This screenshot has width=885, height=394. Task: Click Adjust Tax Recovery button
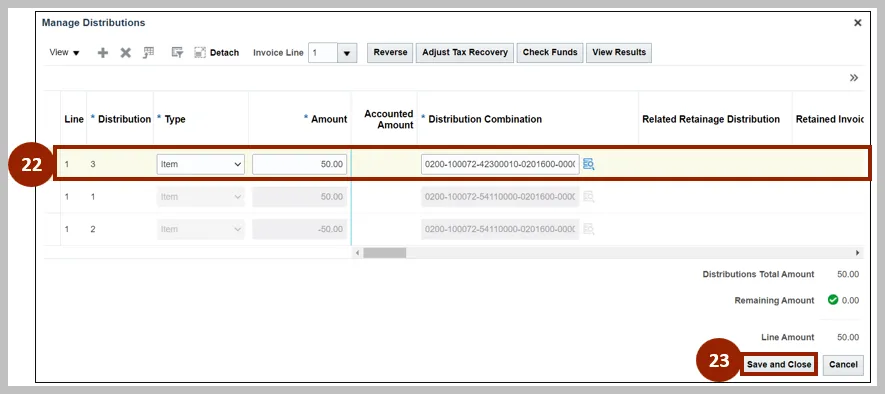click(x=465, y=52)
